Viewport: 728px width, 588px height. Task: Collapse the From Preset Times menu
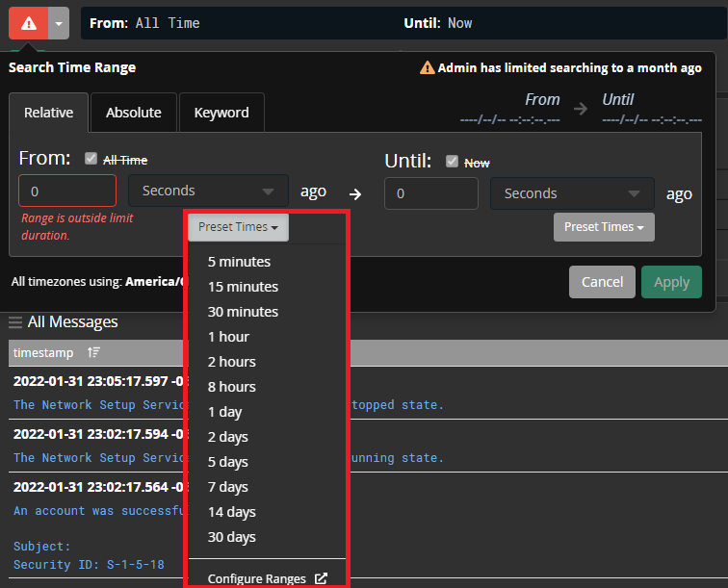(238, 227)
